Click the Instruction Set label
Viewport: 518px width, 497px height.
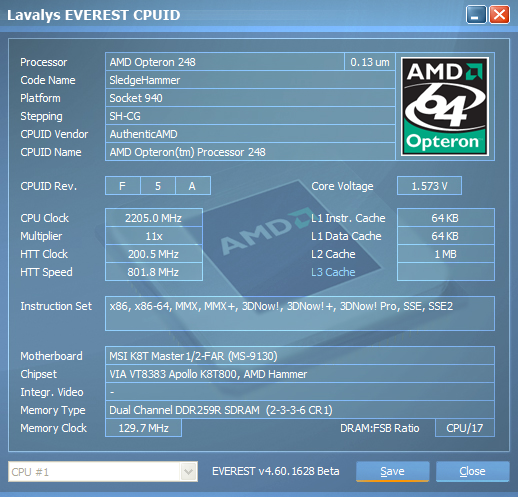pyautogui.click(x=56, y=306)
